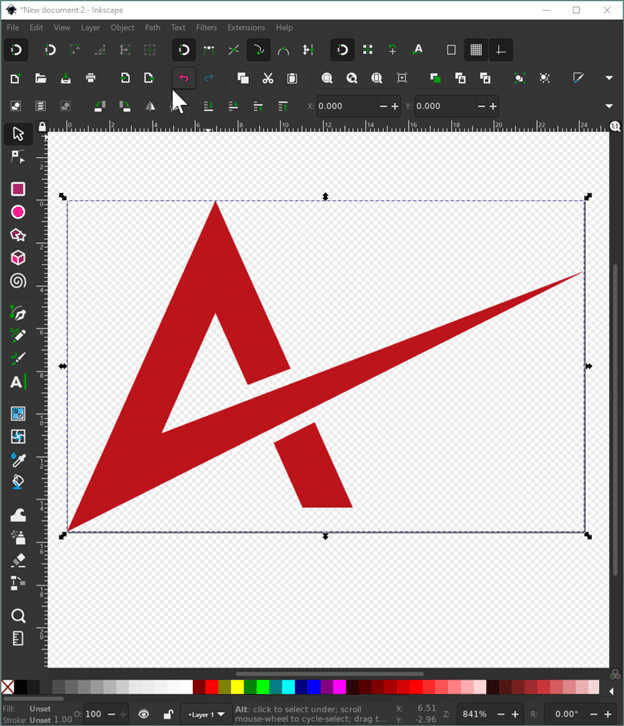Select the Pencil freehand tool
624x726 pixels.
(18, 335)
